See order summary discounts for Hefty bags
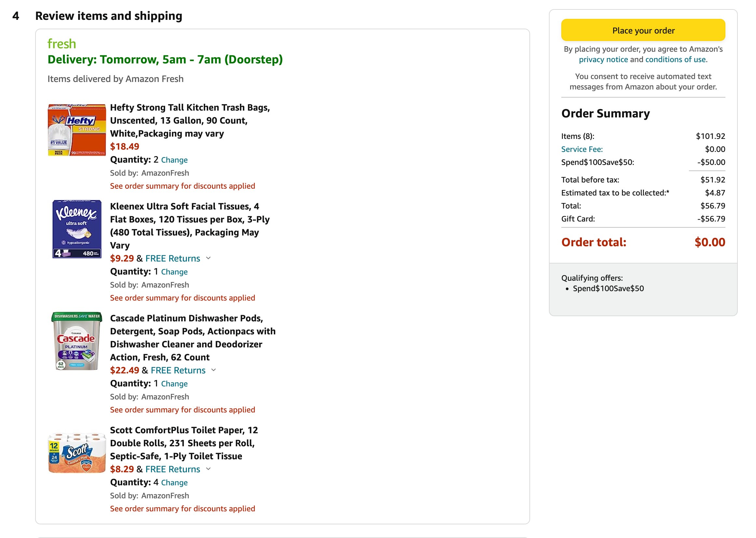Screen dimensions: 756x538 183,186
